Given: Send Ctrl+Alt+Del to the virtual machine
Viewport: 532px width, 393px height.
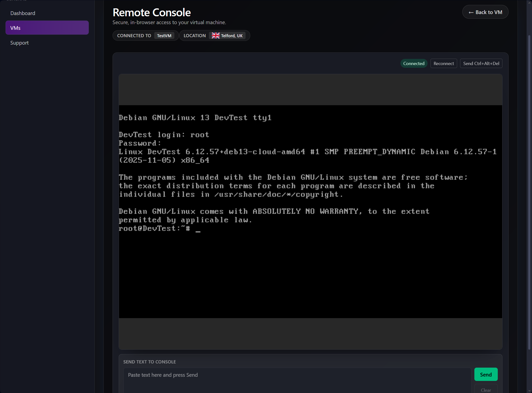Looking at the screenshot, I should (x=481, y=63).
